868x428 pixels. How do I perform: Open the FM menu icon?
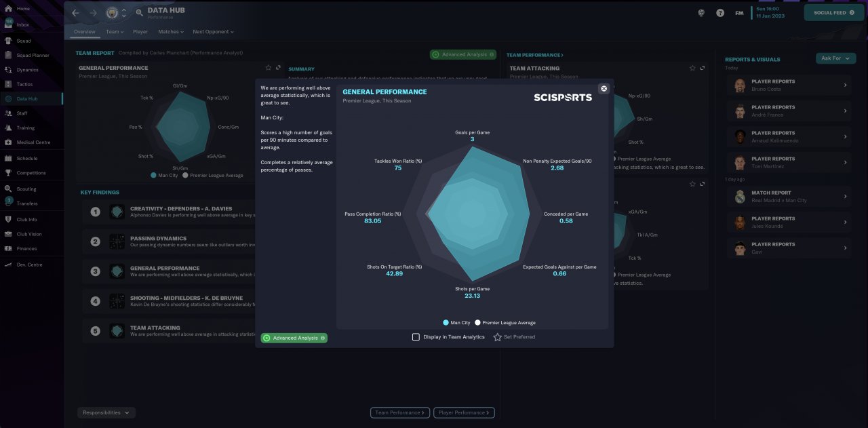(739, 13)
